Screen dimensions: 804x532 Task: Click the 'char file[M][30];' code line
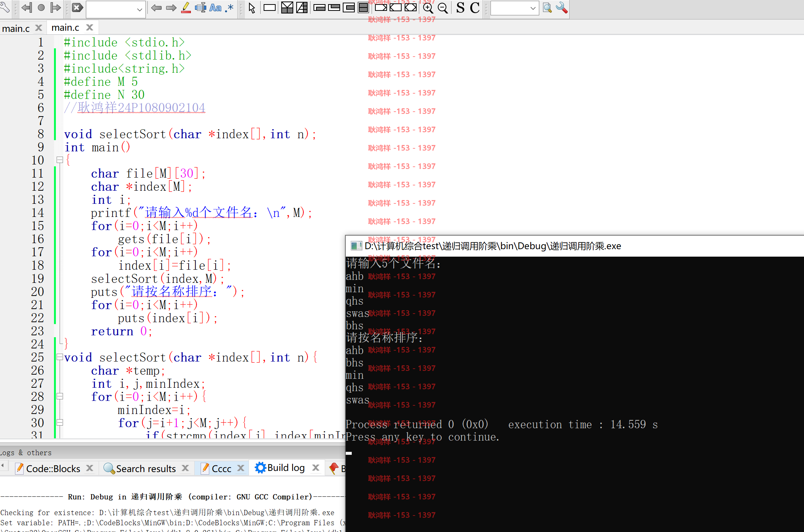click(148, 173)
